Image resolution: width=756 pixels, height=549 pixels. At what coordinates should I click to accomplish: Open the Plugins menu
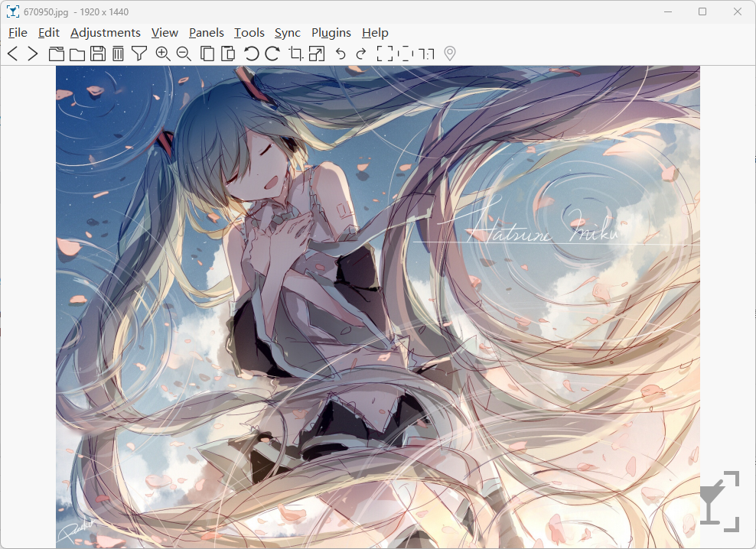(331, 33)
